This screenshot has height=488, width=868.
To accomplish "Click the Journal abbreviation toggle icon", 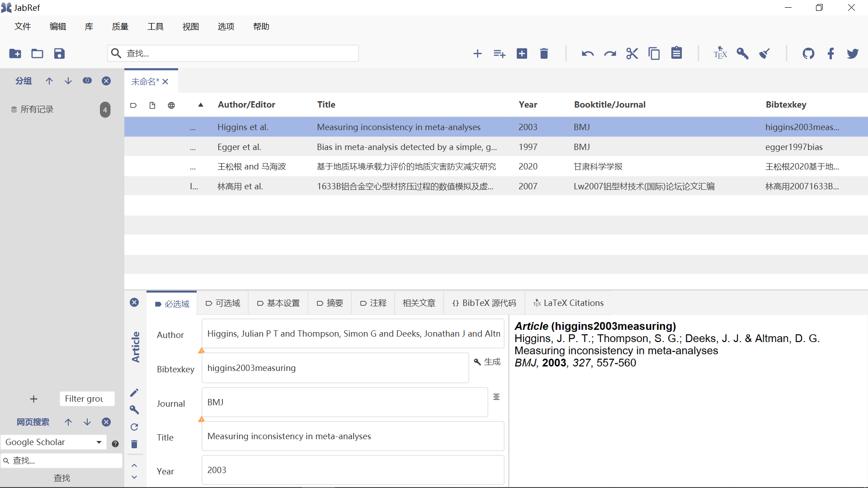I will coord(496,397).
